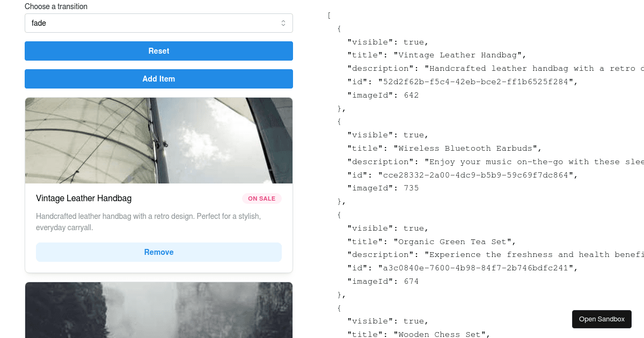Screen dimensions: 644x338
Task: Click the "Choose a transition" label
Action: 56,6
